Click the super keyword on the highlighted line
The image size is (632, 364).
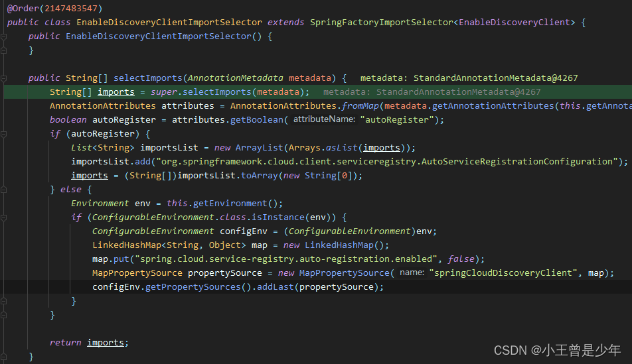(163, 91)
